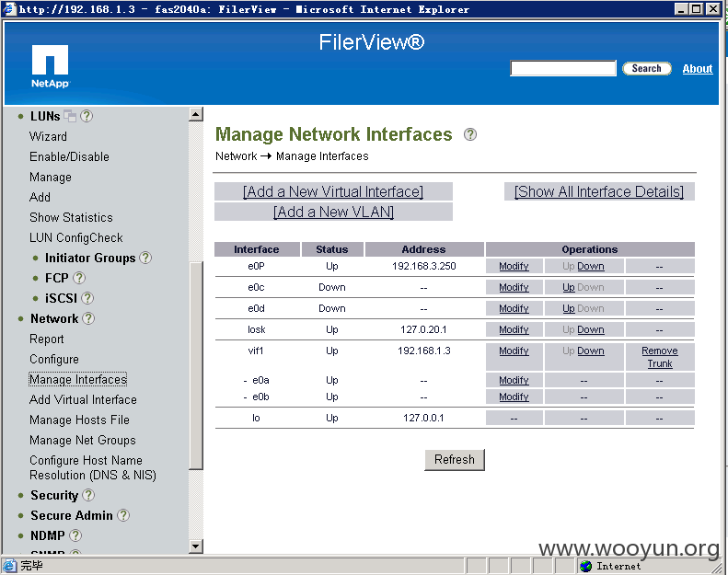Click the LUNs new-window icon
Image resolution: width=728 pixels, height=575 pixels.
[x=70, y=116]
